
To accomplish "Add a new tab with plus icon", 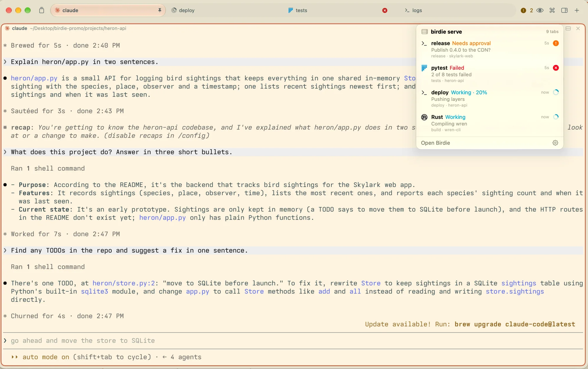I will (x=577, y=10).
